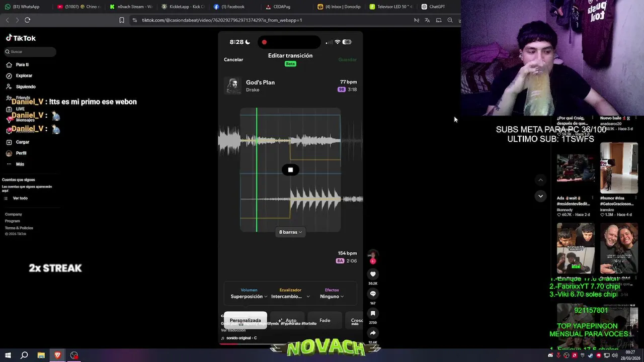Open OBS Studio from the taskbar
644x362 pixels.
tap(74, 355)
